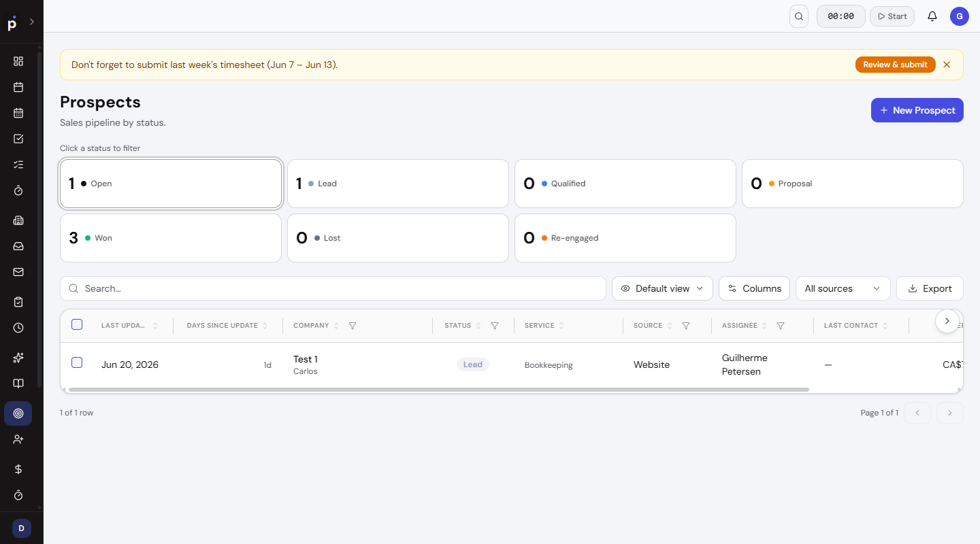Click the magnifier search icon in header
The image size is (980, 544).
pyautogui.click(x=799, y=16)
